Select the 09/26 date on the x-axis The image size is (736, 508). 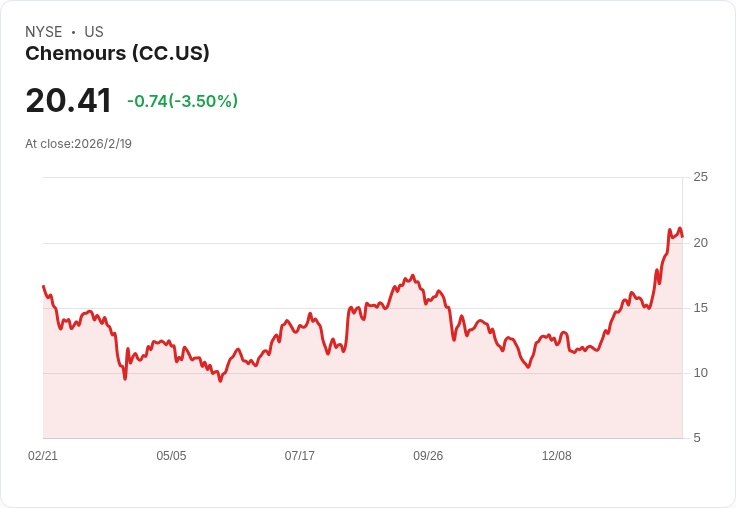pyautogui.click(x=428, y=456)
